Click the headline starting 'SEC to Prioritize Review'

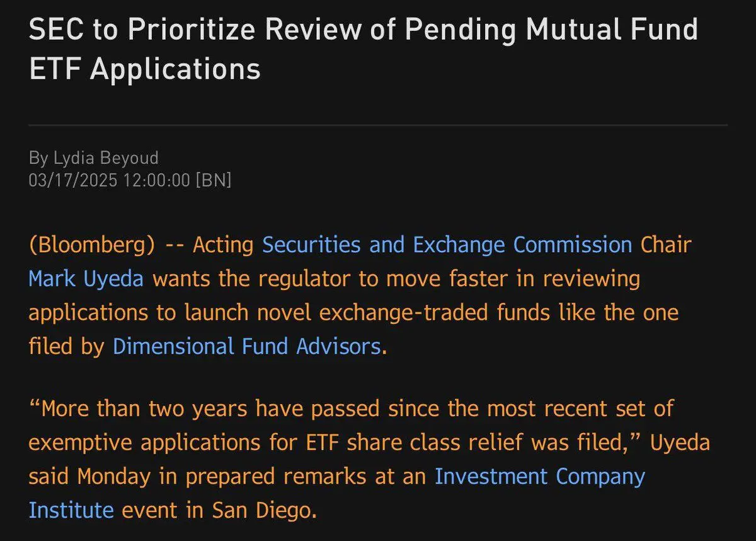pos(364,49)
